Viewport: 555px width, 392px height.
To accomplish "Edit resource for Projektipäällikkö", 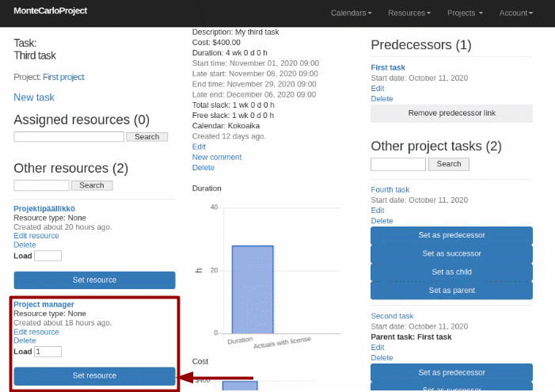I will click(36, 236).
